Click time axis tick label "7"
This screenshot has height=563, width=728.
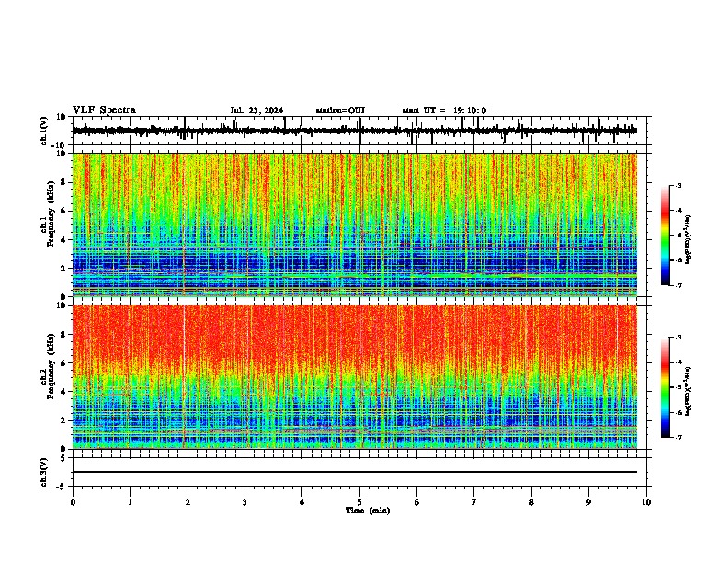click(474, 502)
